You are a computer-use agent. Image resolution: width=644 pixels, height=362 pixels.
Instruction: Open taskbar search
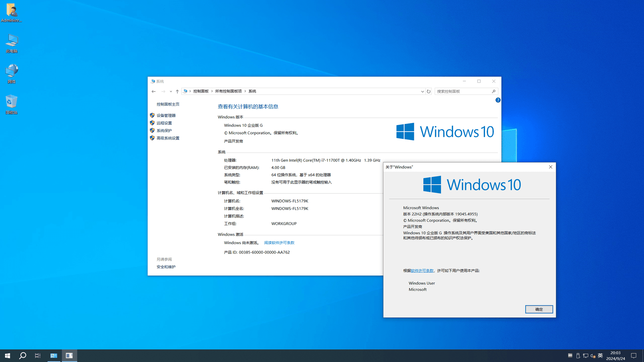point(22,356)
